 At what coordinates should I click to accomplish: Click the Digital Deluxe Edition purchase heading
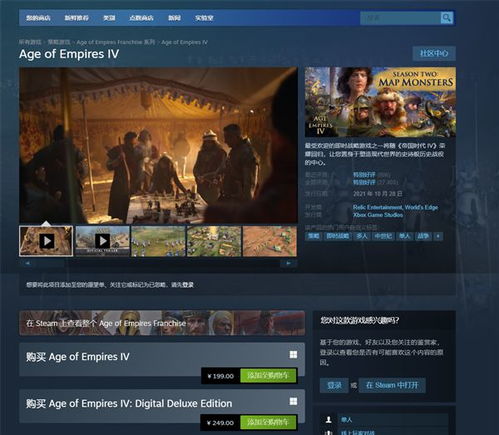[x=129, y=403]
